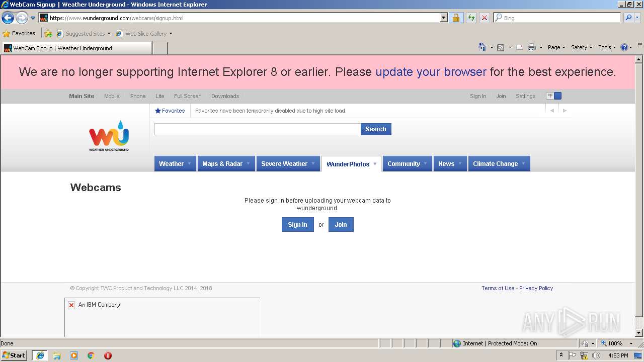Expand the Maps & Radar dropdown
The width and height of the screenshot is (644, 362).
coord(248,163)
